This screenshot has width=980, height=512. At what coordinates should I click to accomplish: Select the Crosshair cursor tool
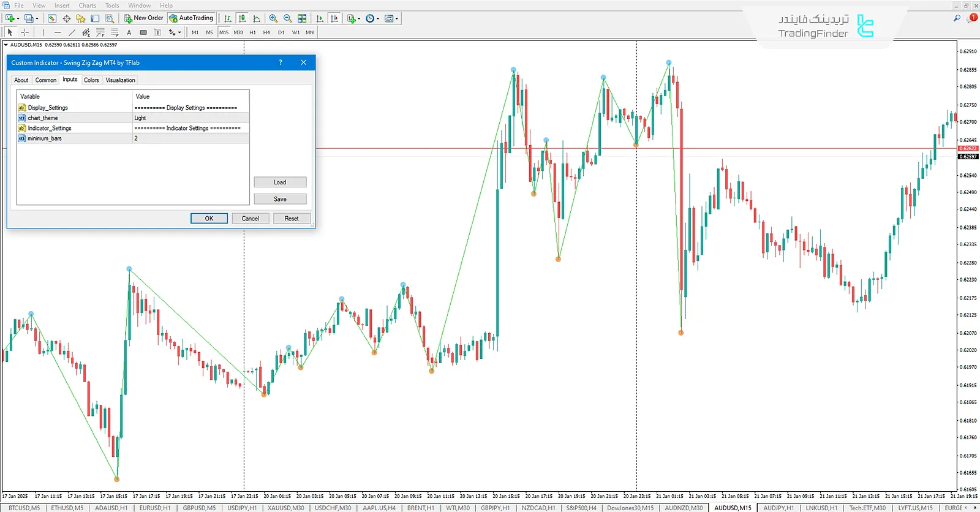coord(25,32)
